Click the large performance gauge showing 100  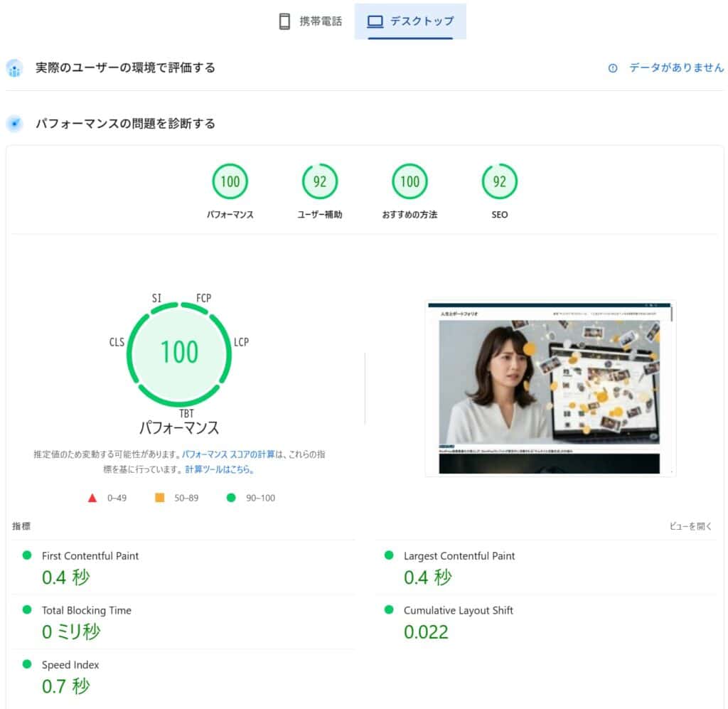(179, 353)
